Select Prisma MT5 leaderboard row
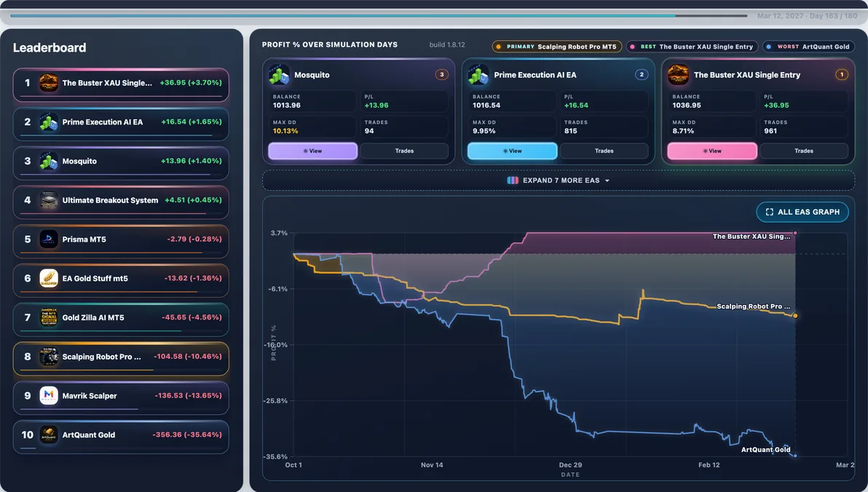This screenshot has height=492, width=868. point(121,242)
